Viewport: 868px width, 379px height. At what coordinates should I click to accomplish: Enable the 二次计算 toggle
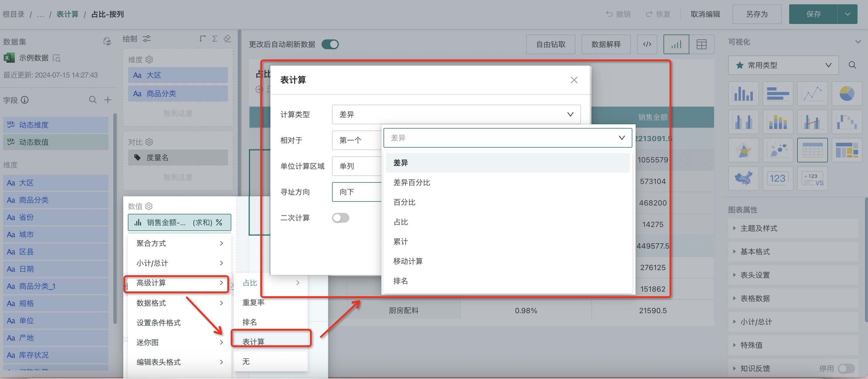[x=340, y=218]
